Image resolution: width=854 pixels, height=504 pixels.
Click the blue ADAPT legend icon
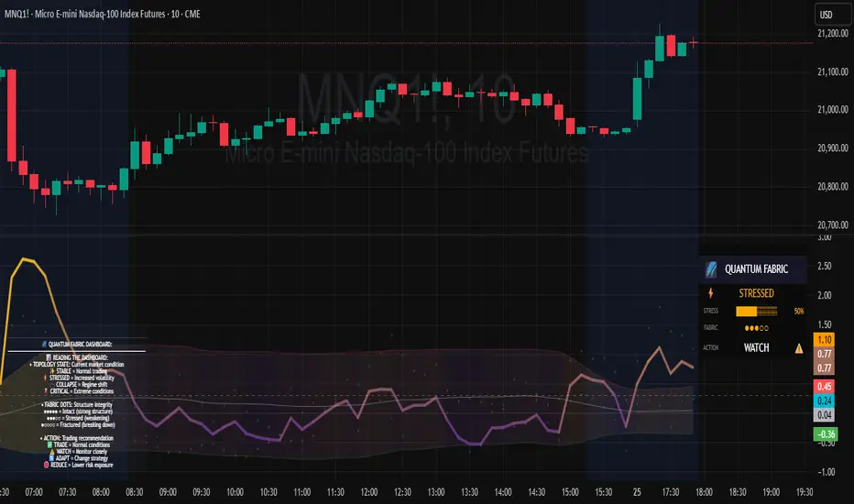[x=51, y=458]
